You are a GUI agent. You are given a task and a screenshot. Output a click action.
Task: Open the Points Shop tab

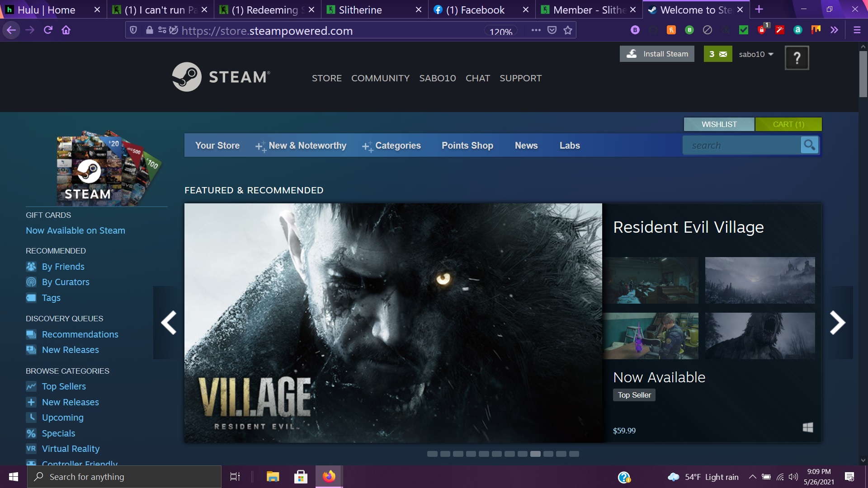(467, 145)
